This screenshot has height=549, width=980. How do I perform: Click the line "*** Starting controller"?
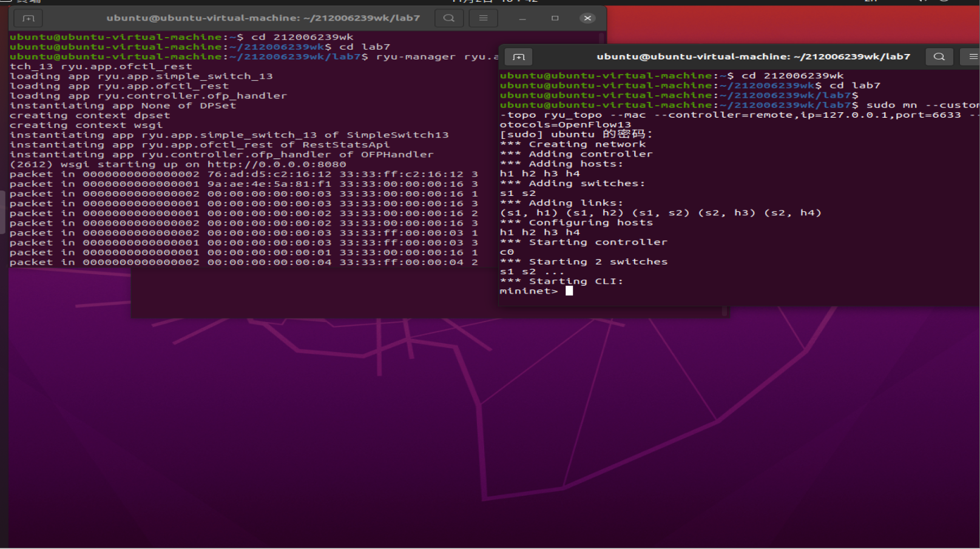584,242
